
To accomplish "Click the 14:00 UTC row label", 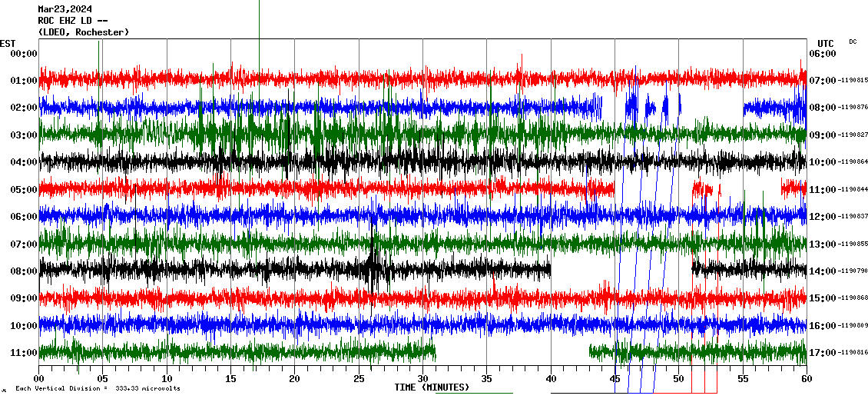I will [822, 271].
